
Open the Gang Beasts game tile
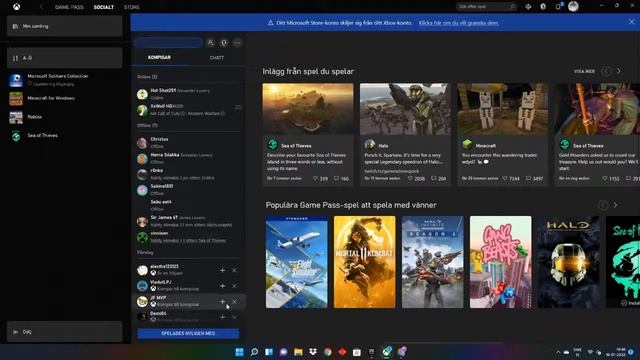500,262
